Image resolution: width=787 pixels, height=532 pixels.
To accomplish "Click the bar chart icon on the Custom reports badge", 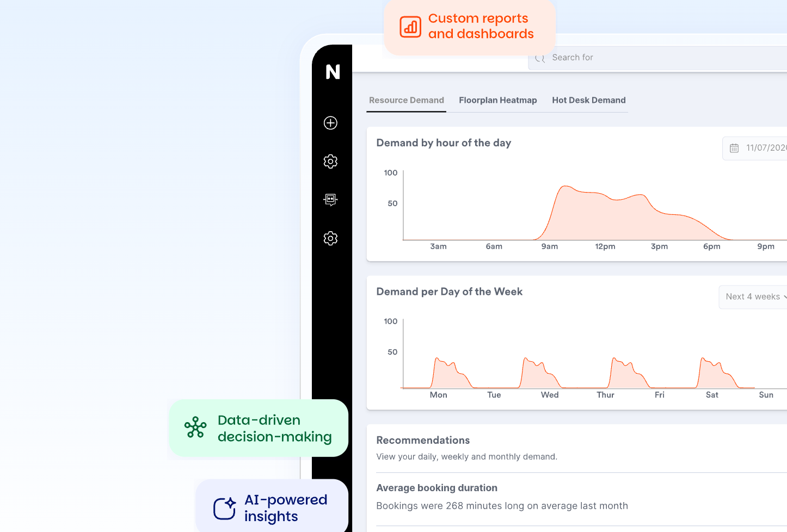I will click(410, 27).
